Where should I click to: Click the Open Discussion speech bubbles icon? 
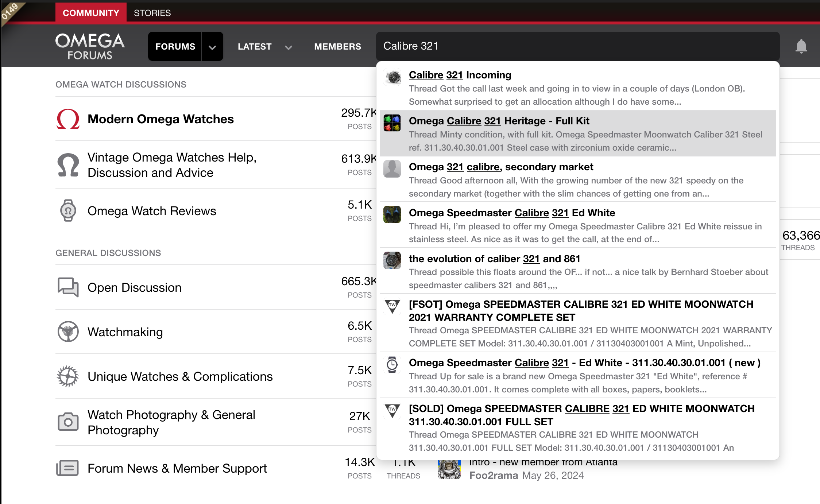point(68,287)
